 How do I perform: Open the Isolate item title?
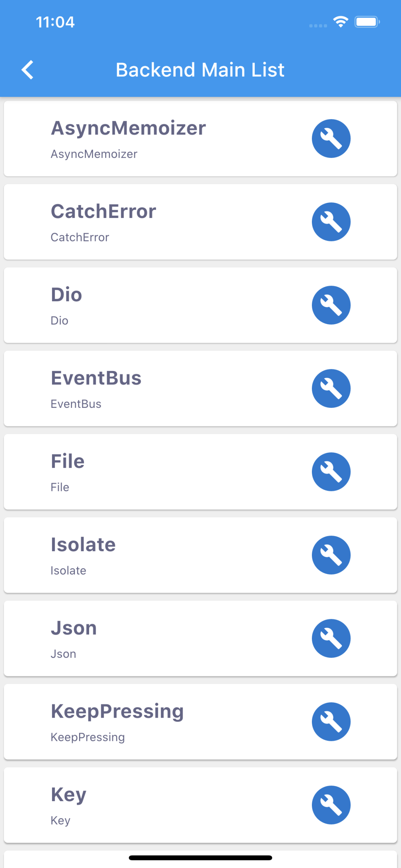pyautogui.click(x=83, y=545)
